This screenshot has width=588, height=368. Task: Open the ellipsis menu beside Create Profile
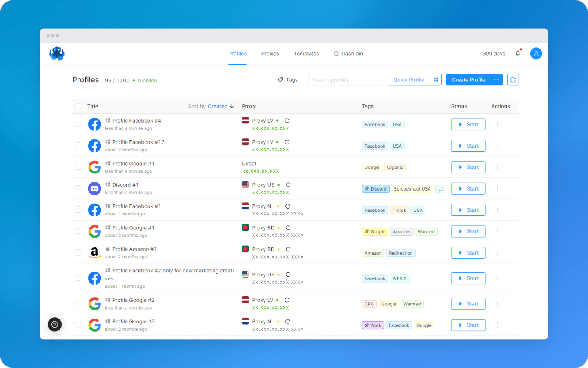point(497,79)
